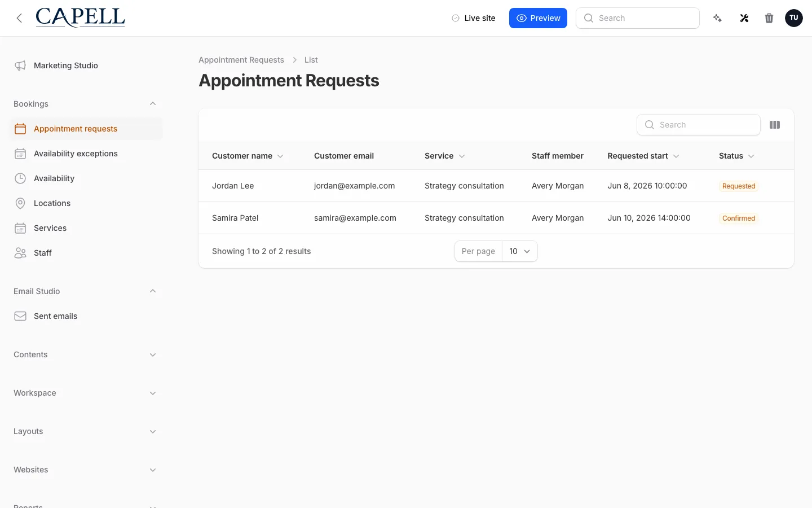Sort by Status column
Screen dimensions: 812x508
736,156
